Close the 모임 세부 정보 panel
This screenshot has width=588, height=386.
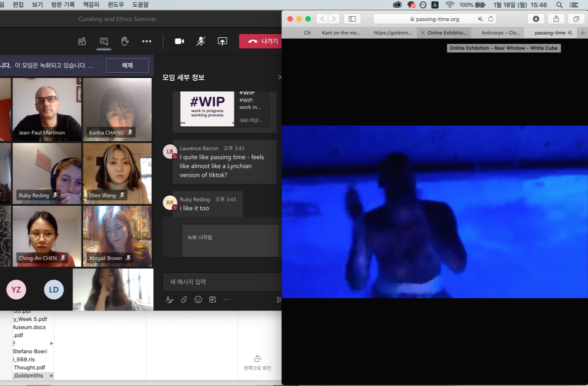click(279, 77)
